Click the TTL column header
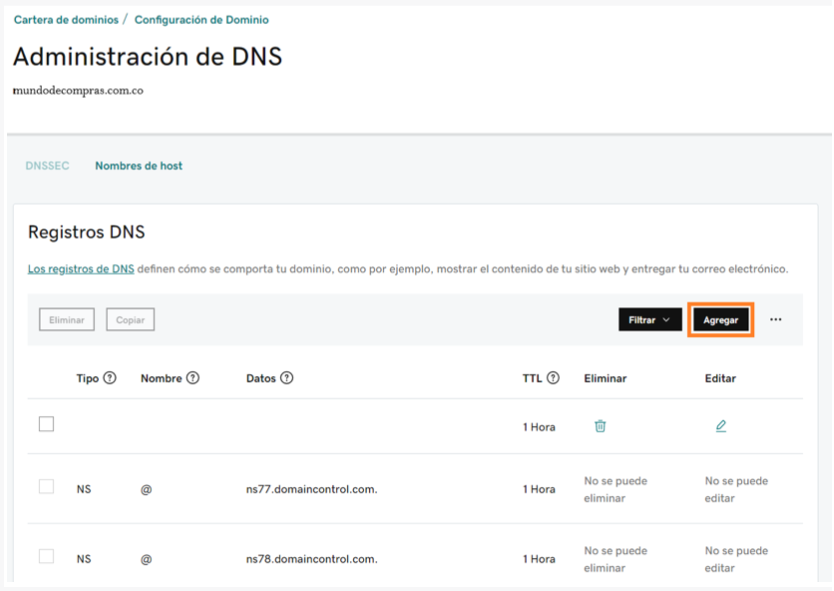This screenshot has height=591, width=834. (x=532, y=378)
